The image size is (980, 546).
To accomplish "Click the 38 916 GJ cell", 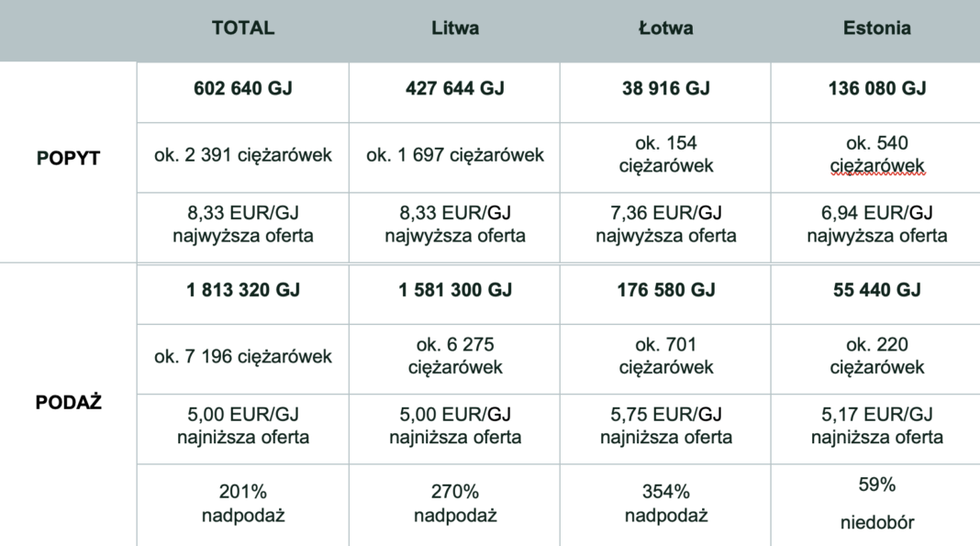I will 665,93.
